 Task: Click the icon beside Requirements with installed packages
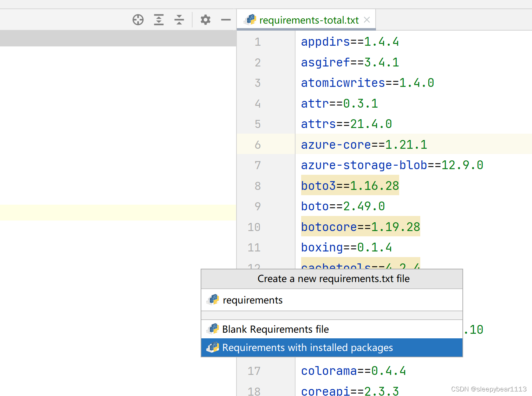213,347
